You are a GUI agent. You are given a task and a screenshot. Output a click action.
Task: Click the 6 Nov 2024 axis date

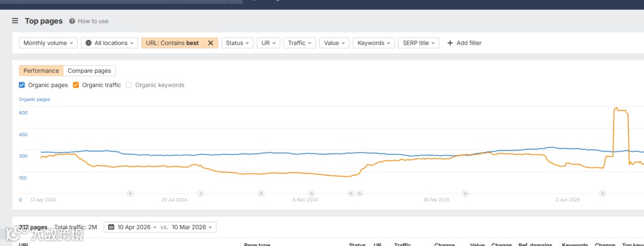pyautogui.click(x=305, y=200)
